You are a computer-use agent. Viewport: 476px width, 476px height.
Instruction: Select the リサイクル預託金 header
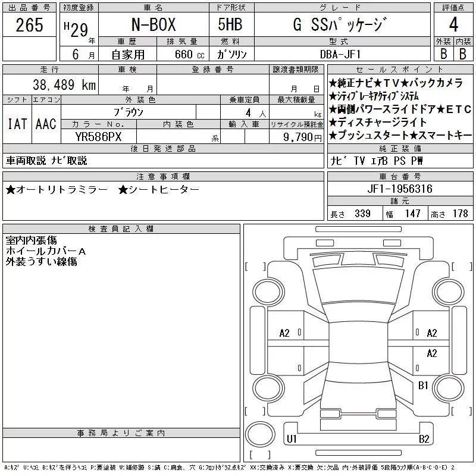[296, 124]
